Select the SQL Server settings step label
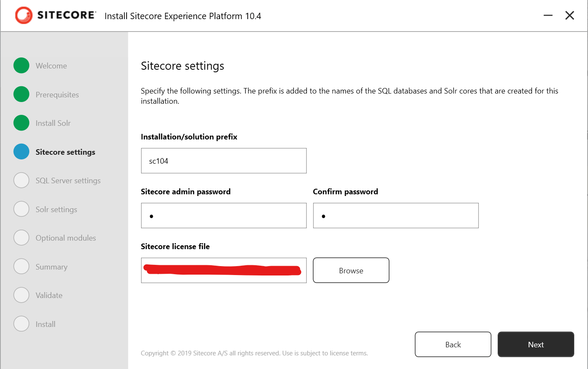 click(68, 181)
